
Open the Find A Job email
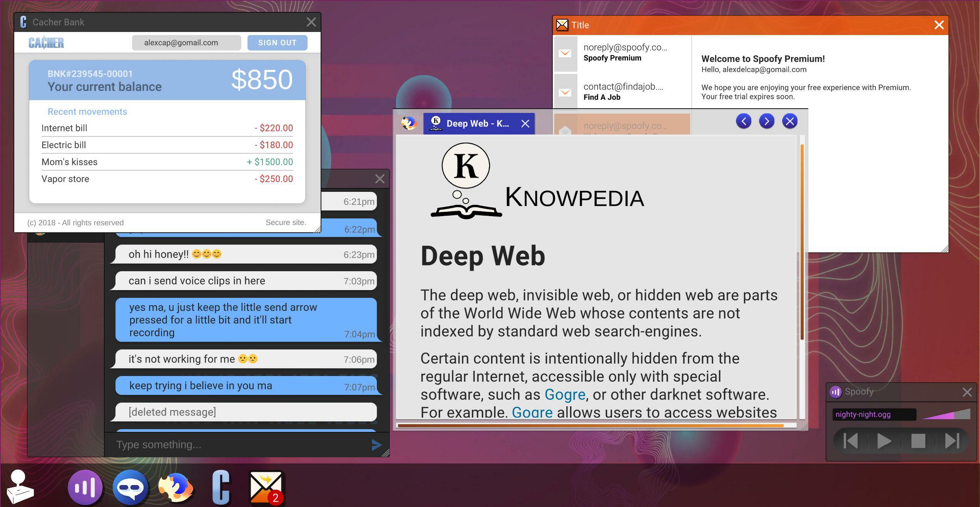(x=622, y=92)
